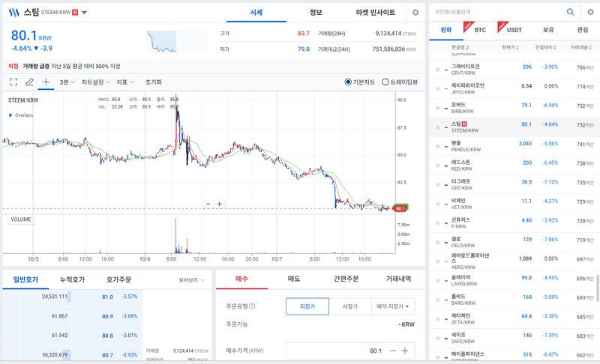This screenshot has height=364, width=600.
Task: Switch to 호가주문 tab
Action: tap(118, 279)
